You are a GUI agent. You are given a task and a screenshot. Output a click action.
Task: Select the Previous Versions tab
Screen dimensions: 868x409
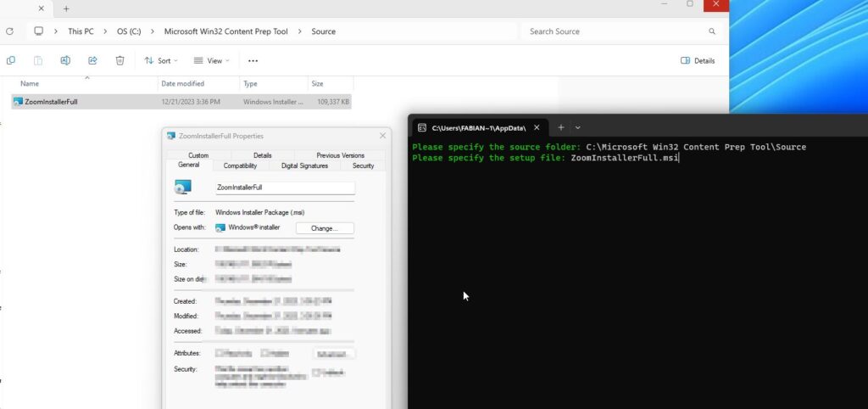coord(340,155)
